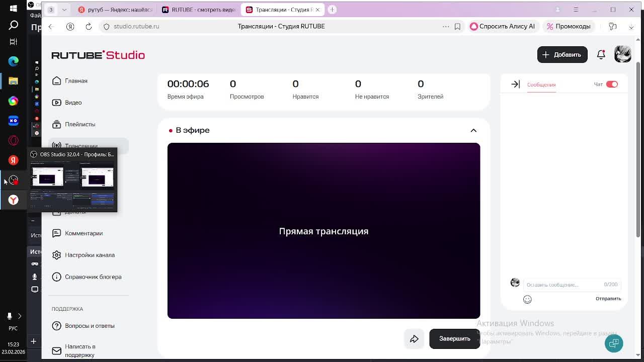Select the Сообщения tab
The width and height of the screenshot is (644, 362).
[x=541, y=84]
